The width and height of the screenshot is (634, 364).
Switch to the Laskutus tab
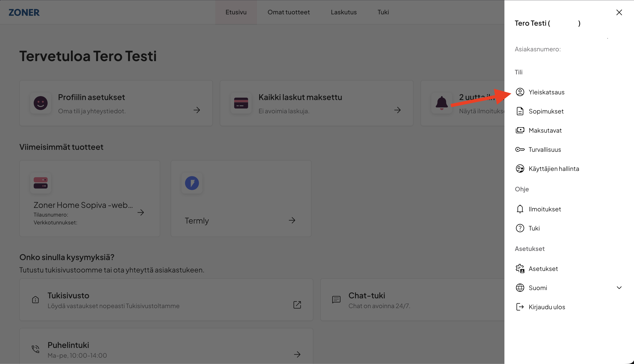[344, 12]
